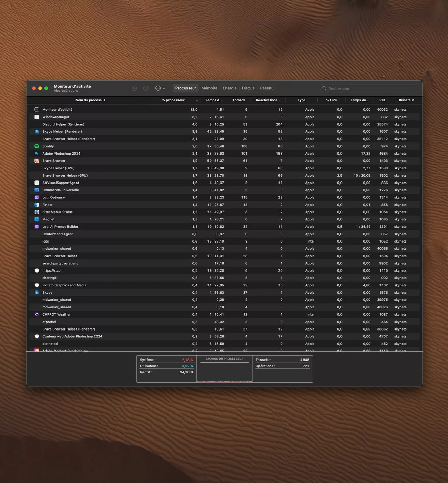This screenshot has height=483, width=448.
Task: Click the Système percentage 2,18 %
Action: [188, 360]
